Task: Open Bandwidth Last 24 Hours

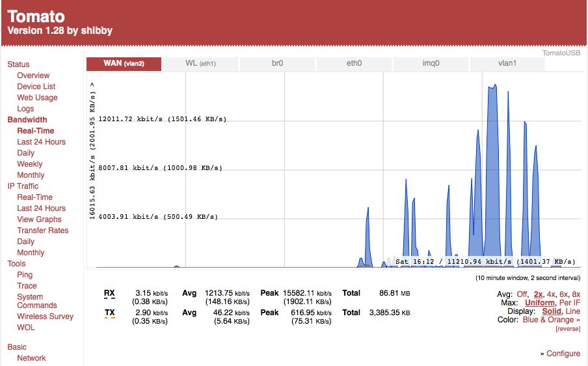Action: tap(41, 142)
